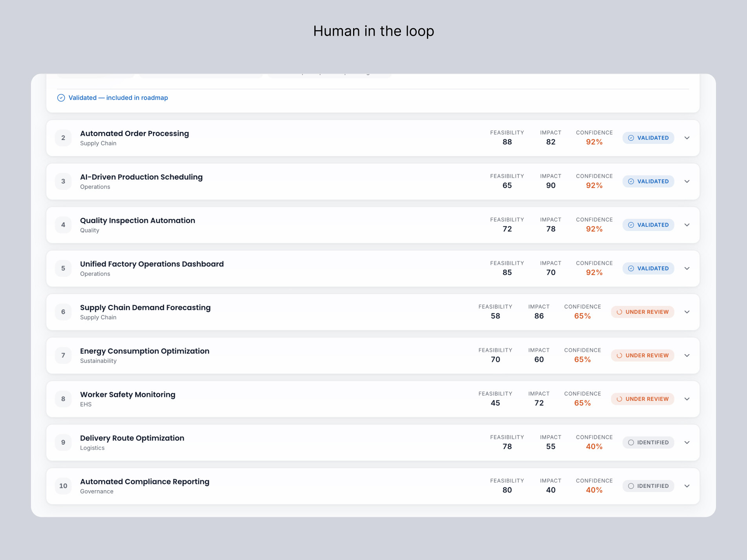747x560 pixels.
Task: Click impact value 55 for Delivery Route Optimization
Action: coord(551,447)
